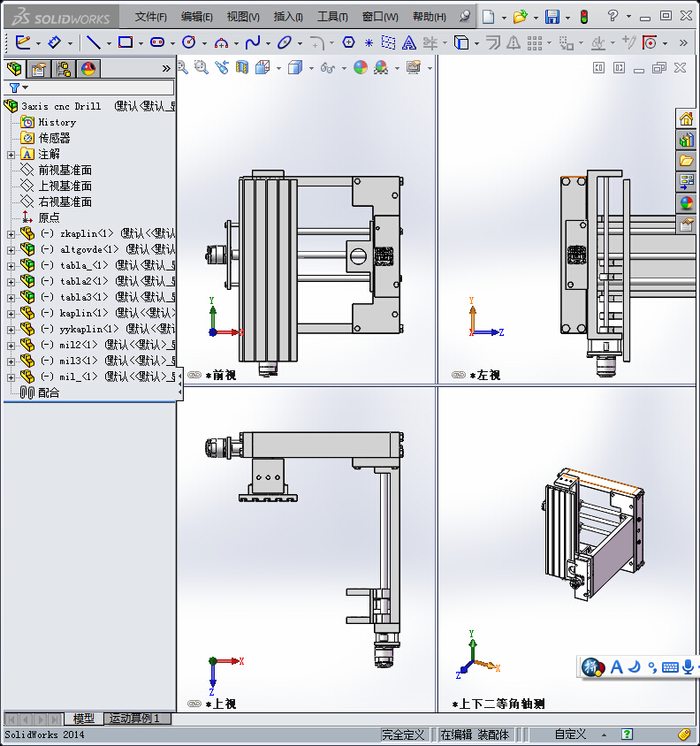Click the Open file folder icon
Image resolution: width=700 pixels, height=746 pixels.
520,17
